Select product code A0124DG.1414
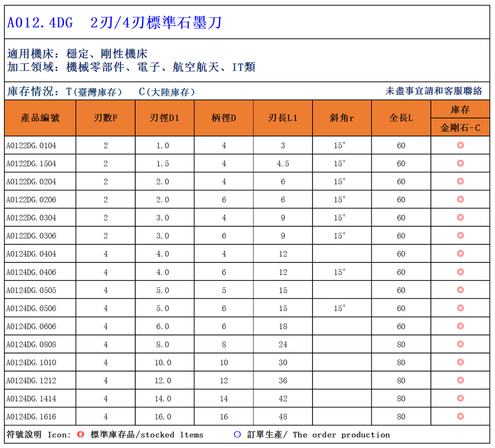Image resolution: width=495 pixels, height=448 pixels. click(x=31, y=399)
